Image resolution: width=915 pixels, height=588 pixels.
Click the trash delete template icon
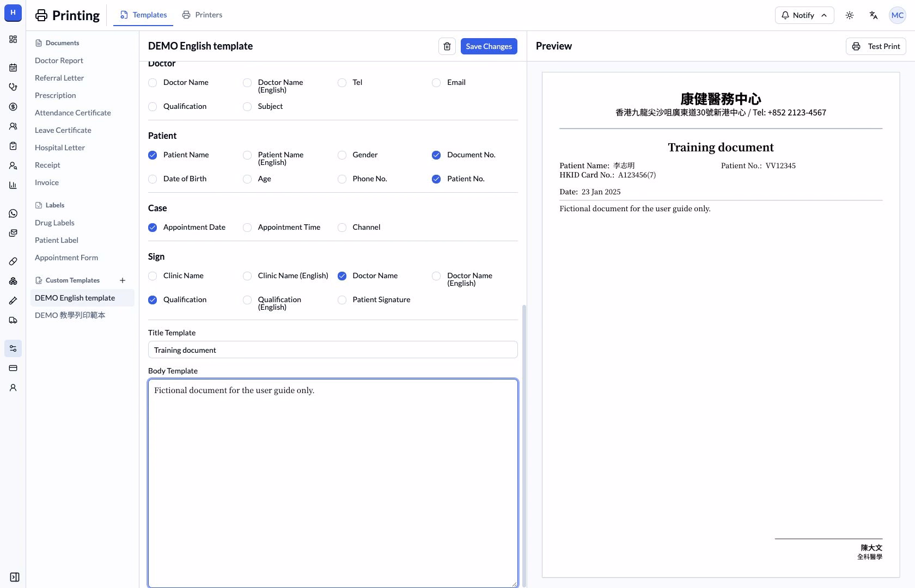coord(447,46)
